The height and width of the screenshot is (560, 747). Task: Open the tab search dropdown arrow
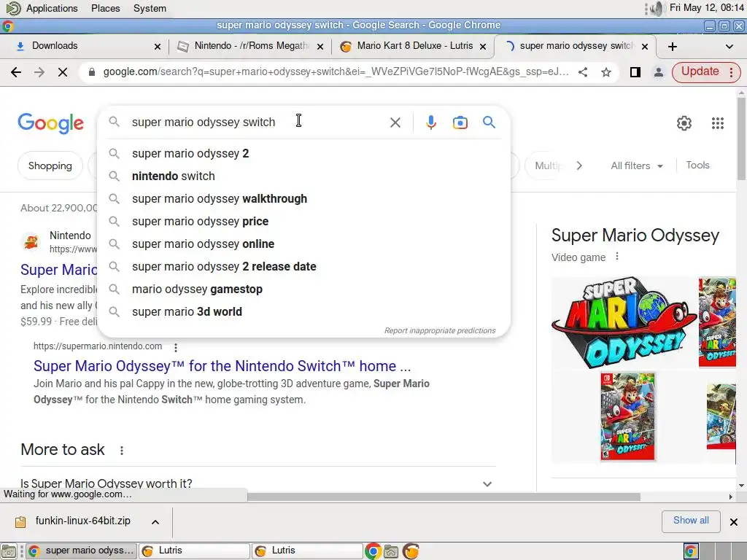tap(729, 46)
